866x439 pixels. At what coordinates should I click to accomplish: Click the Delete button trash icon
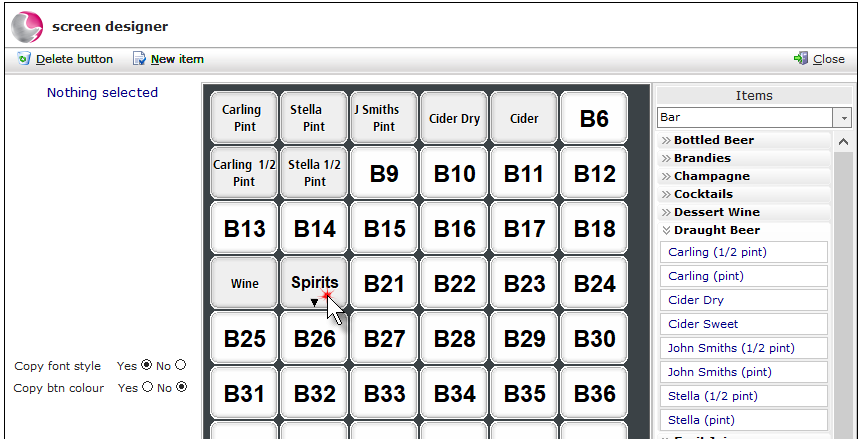tap(24, 59)
